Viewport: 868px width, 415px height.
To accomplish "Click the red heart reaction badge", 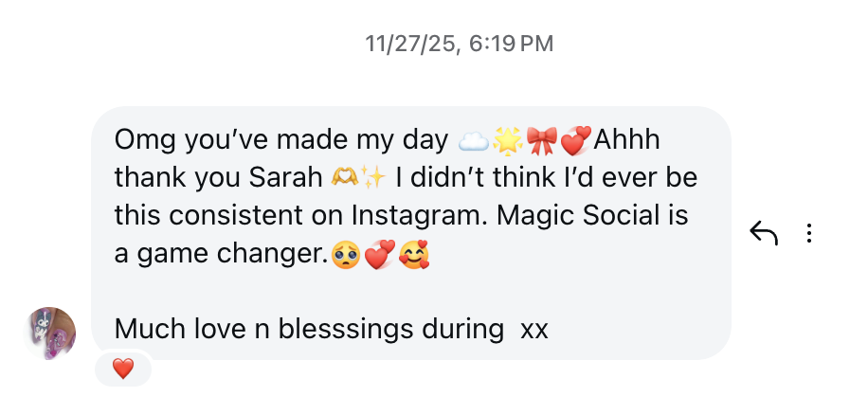I will point(123,370).
